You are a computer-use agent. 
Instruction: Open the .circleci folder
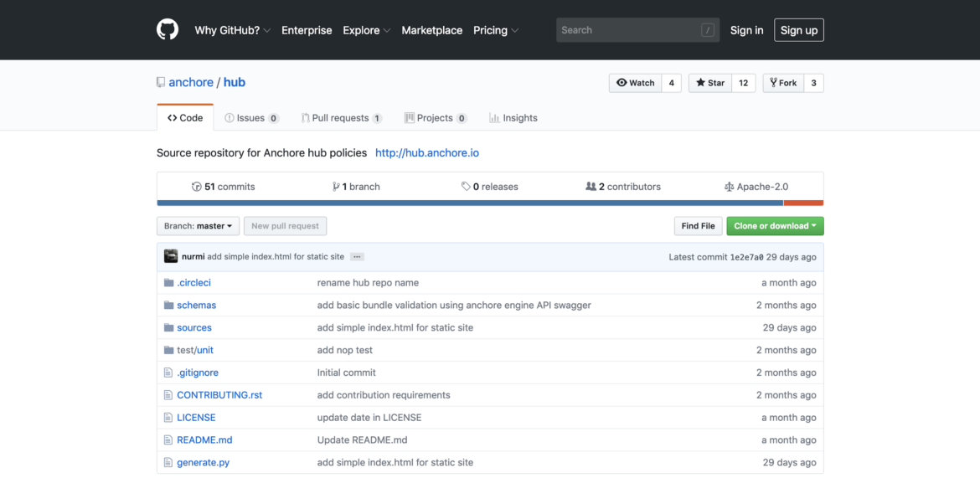click(x=193, y=282)
